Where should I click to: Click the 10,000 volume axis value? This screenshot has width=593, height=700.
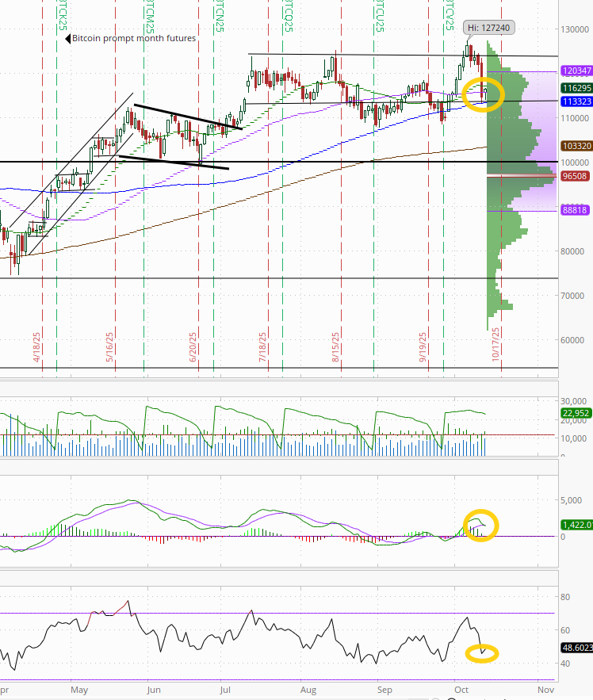coord(573,438)
